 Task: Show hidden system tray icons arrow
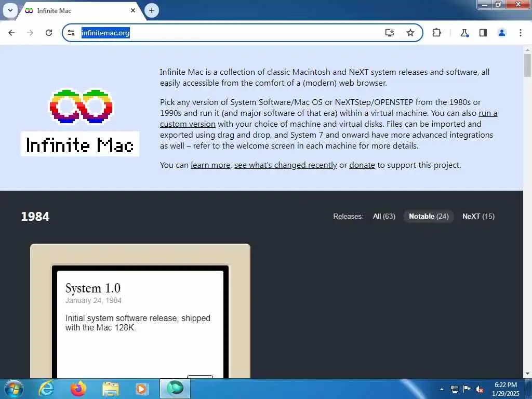[442, 389]
